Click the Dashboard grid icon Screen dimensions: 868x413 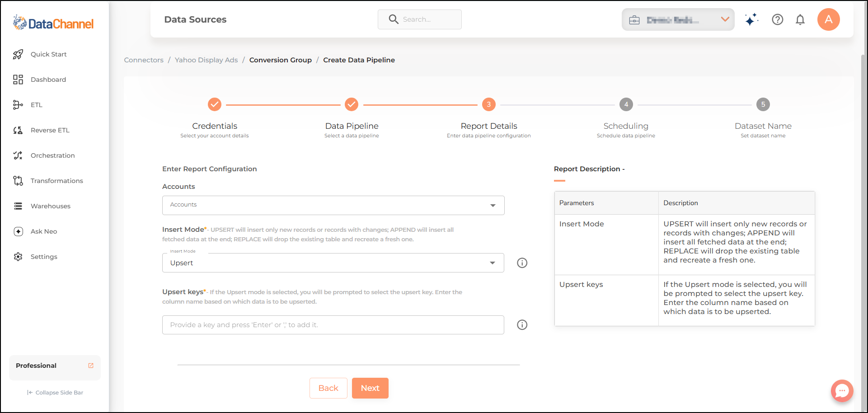point(18,80)
